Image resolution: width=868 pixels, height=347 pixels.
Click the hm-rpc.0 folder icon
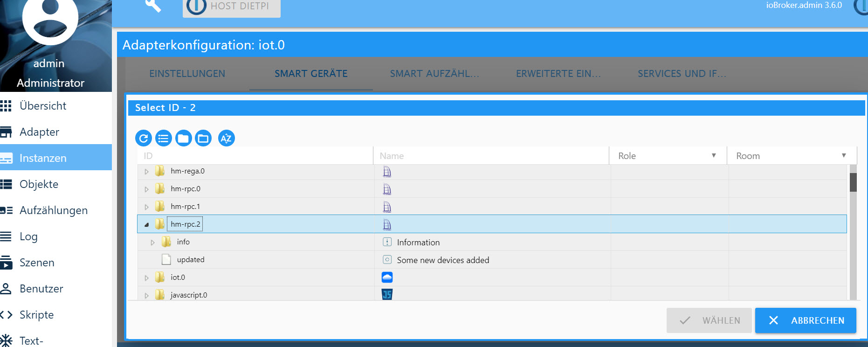pos(160,189)
